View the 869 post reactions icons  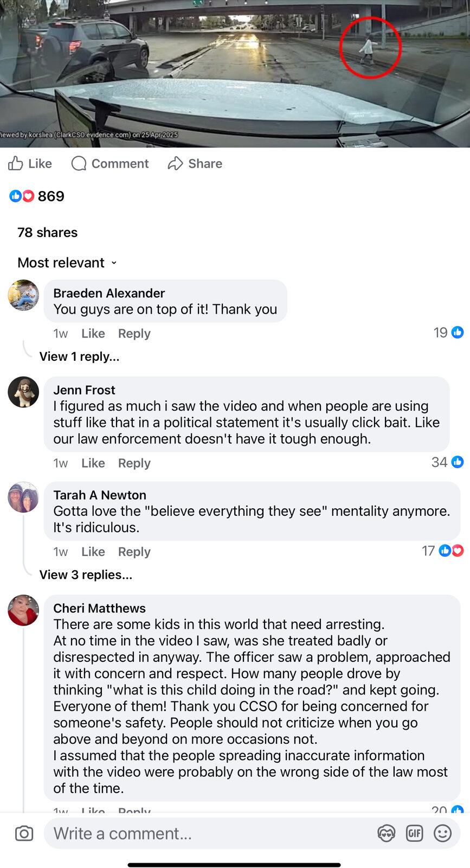pyautogui.click(x=22, y=196)
